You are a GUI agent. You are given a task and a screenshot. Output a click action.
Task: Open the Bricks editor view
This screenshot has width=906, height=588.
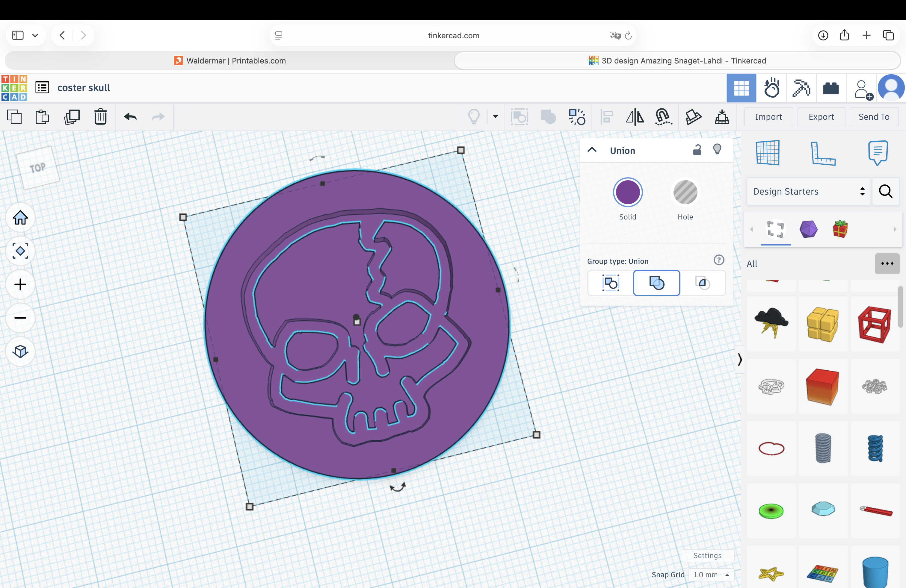pyautogui.click(x=831, y=88)
